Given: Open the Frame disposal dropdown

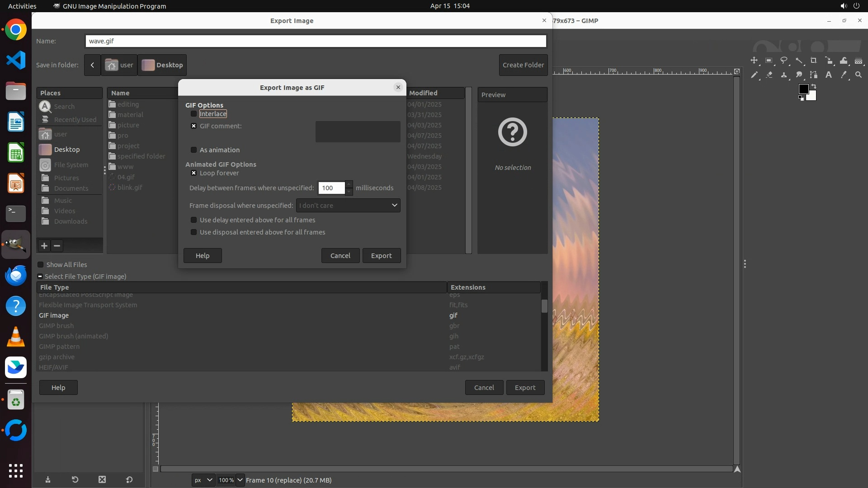Looking at the screenshot, I should [348, 206].
